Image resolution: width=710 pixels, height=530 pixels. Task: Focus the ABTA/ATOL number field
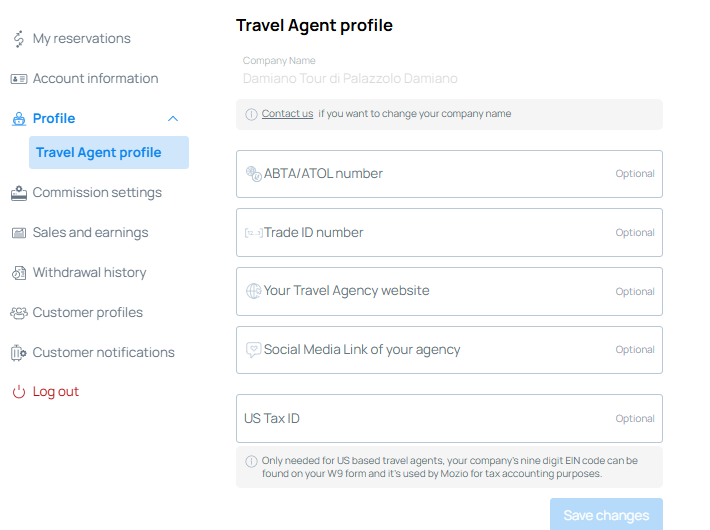[x=449, y=174]
